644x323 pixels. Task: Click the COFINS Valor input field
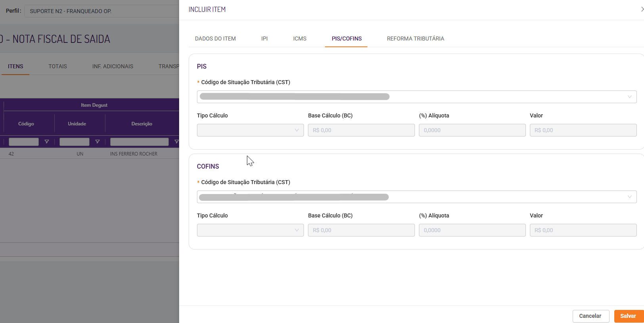[583, 230]
